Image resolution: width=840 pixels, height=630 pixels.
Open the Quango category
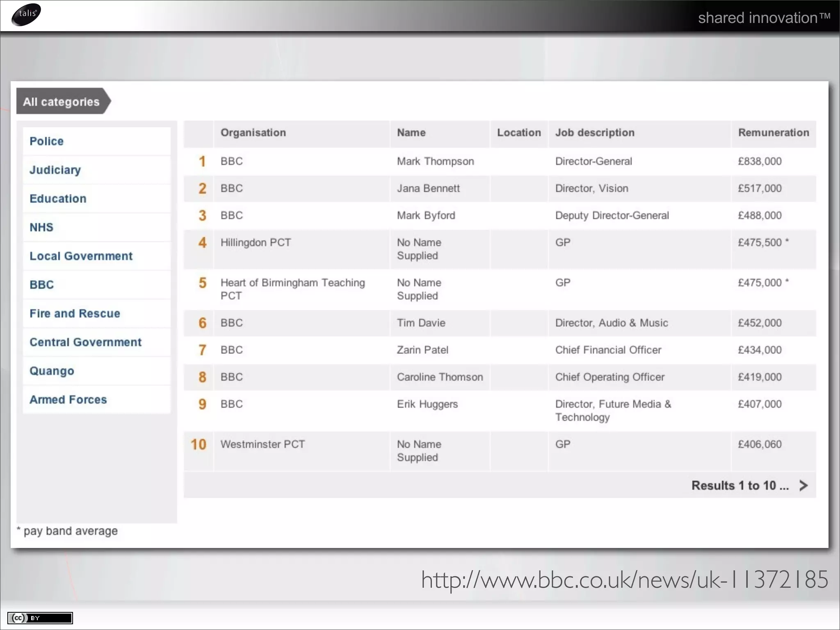[x=52, y=371]
